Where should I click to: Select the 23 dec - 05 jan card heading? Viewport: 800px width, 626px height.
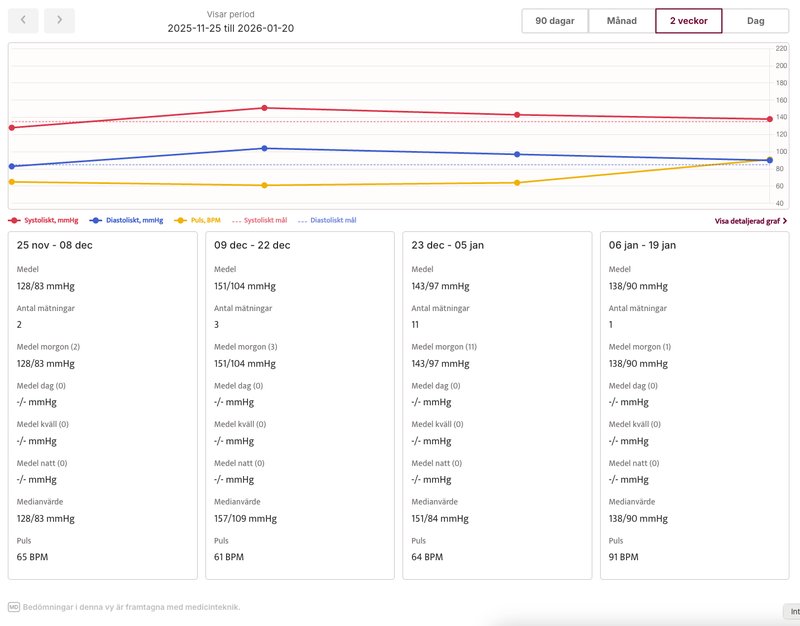click(447, 245)
